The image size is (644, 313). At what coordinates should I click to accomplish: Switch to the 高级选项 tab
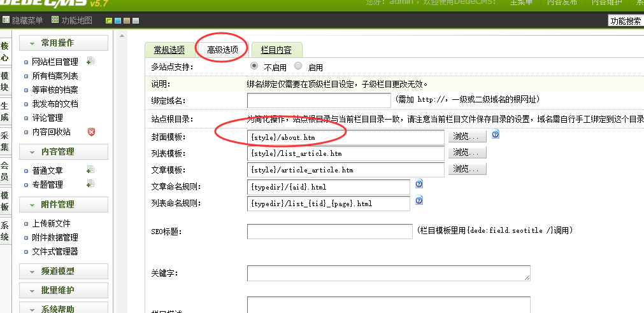click(222, 50)
